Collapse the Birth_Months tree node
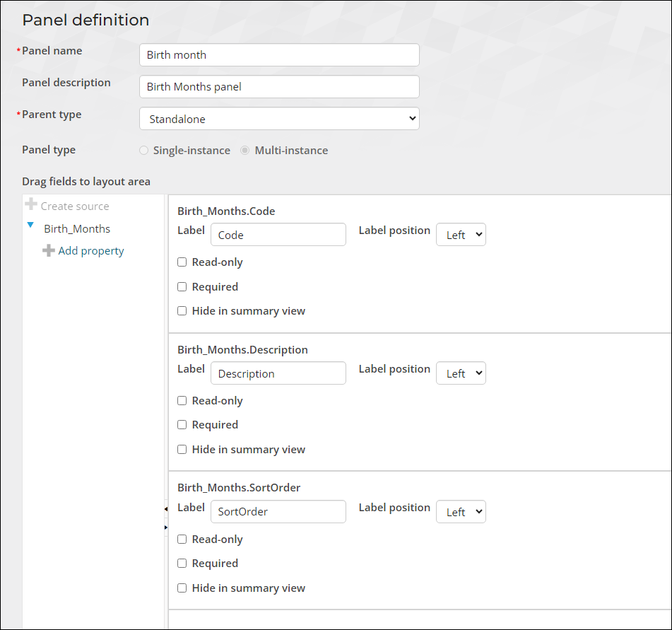 30,225
